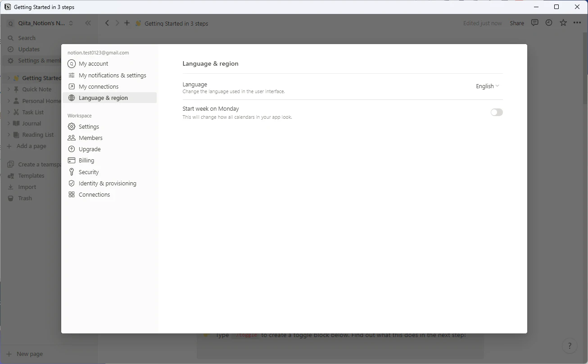
Task: Open the English language dropdown
Action: tap(488, 86)
